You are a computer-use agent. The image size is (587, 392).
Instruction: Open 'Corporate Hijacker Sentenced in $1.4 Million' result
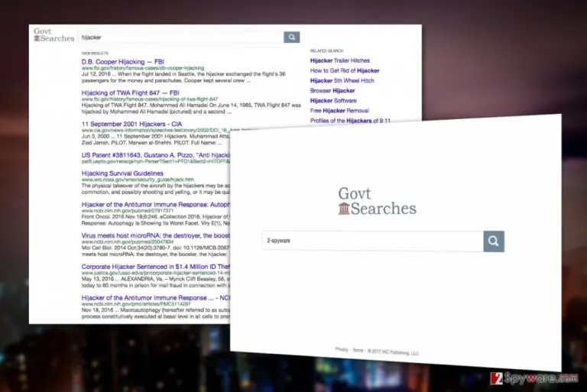(156, 267)
